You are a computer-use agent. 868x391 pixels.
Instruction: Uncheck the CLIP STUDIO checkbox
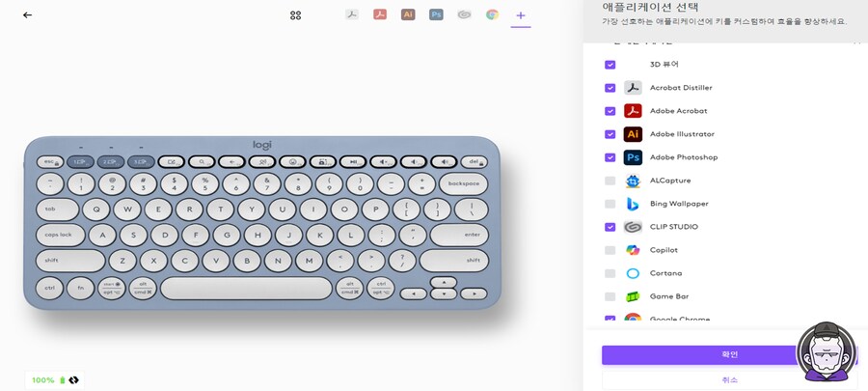tap(610, 227)
